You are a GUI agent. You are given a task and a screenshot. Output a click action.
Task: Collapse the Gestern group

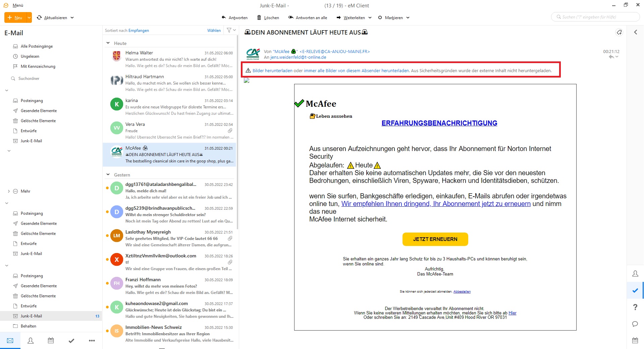point(108,174)
